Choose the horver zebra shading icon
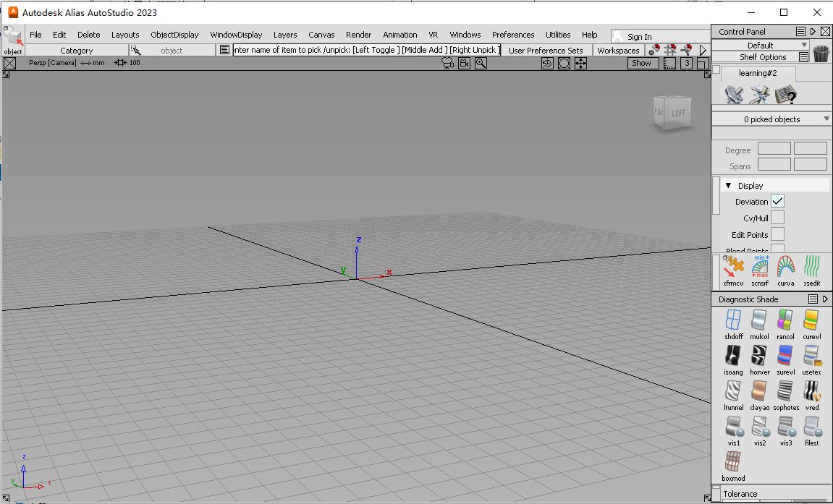This screenshot has height=504, width=833. [759, 356]
